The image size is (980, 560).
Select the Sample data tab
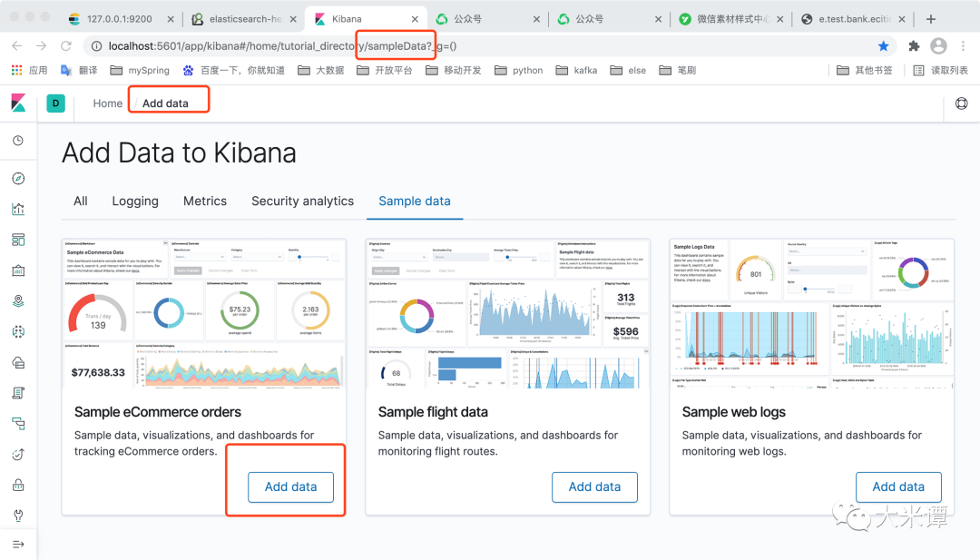[415, 201]
